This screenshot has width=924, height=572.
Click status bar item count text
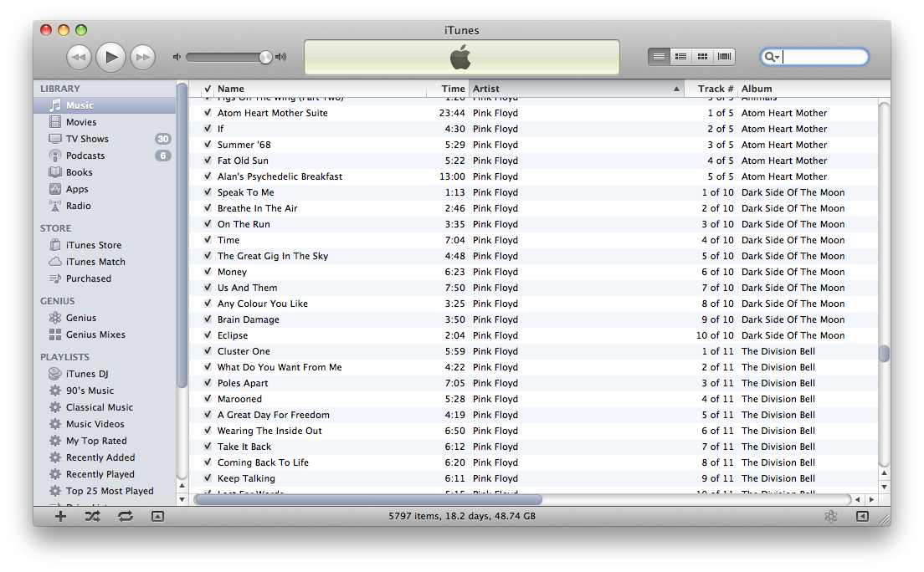click(x=462, y=516)
